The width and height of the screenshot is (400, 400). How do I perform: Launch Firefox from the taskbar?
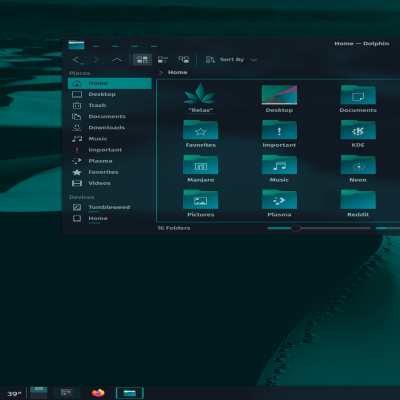click(98, 393)
